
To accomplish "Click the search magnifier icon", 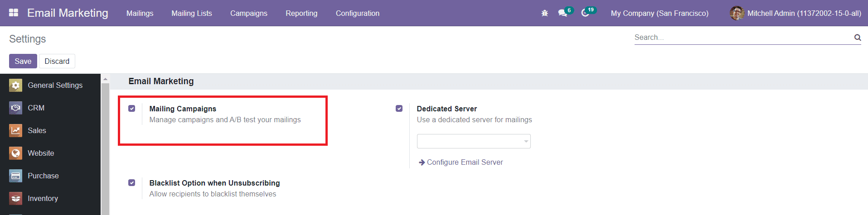I will (857, 38).
